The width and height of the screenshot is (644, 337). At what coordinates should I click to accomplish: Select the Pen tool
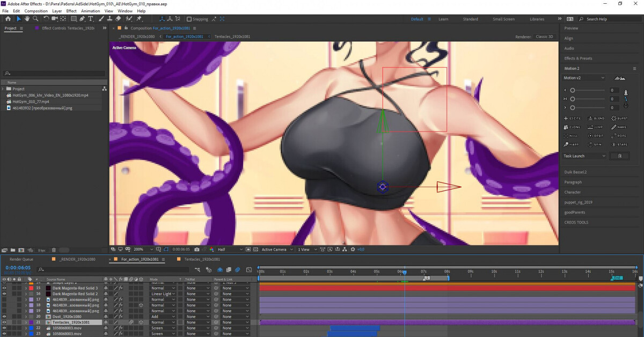[82, 19]
